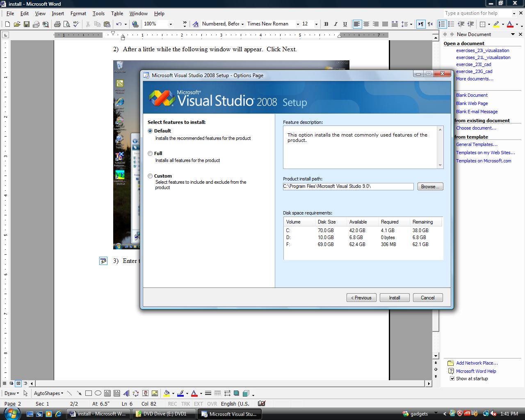Image resolution: width=525 pixels, height=420 pixels.
Task: Toggle numbered list formatting
Action: (x=442, y=24)
